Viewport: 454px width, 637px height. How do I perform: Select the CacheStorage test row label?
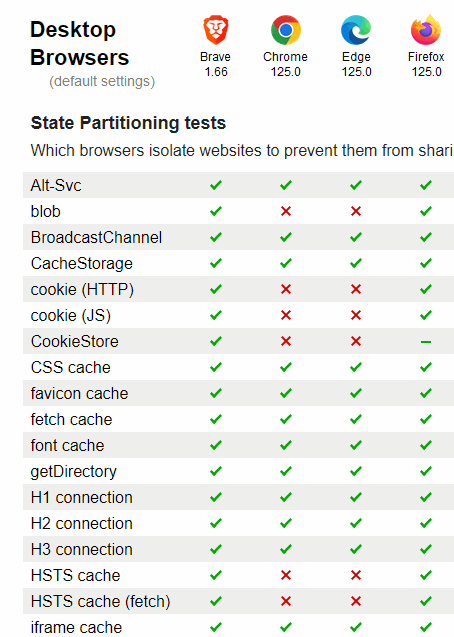coord(82,264)
